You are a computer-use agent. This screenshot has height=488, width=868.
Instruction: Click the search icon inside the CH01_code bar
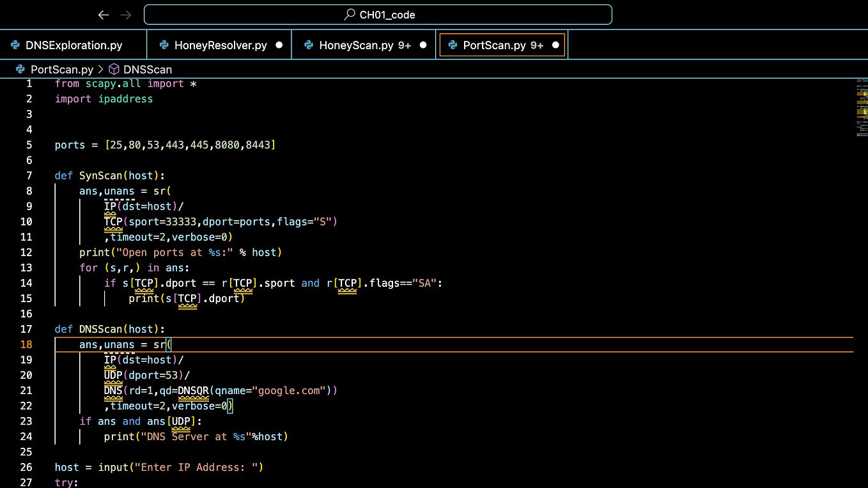click(x=348, y=14)
